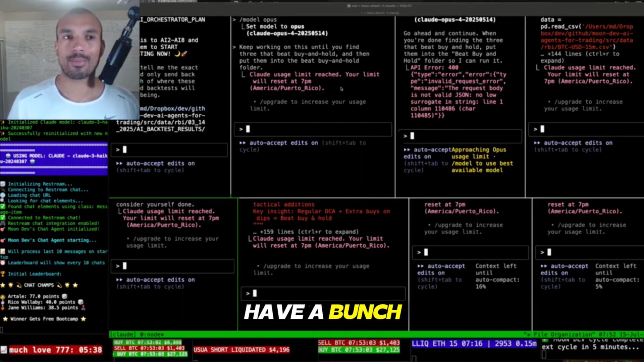The height and width of the screenshot is (362, 644).
Task: Click Moon Dev's Chat Agent initialized! line
Action: coord(53,229)
